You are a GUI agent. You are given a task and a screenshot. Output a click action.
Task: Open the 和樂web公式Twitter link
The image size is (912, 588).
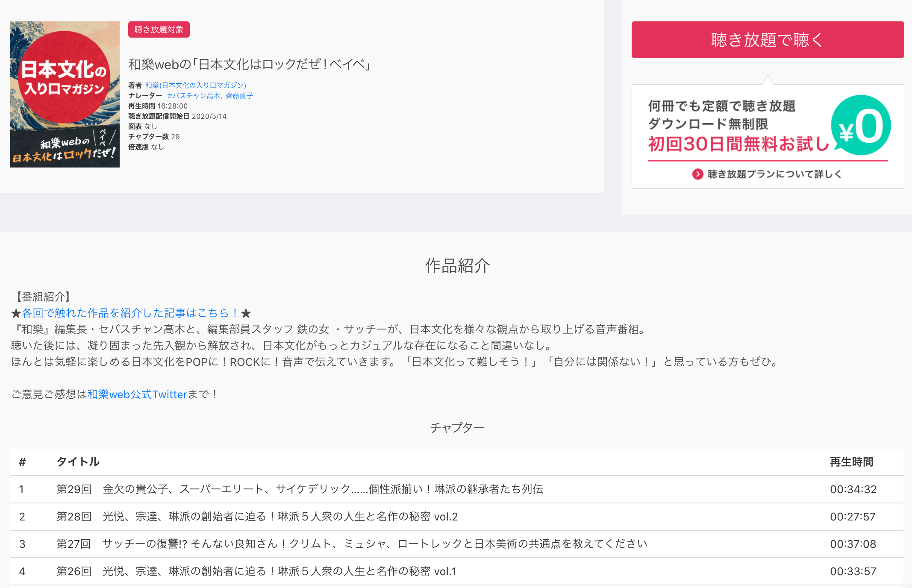click(137, 394)
